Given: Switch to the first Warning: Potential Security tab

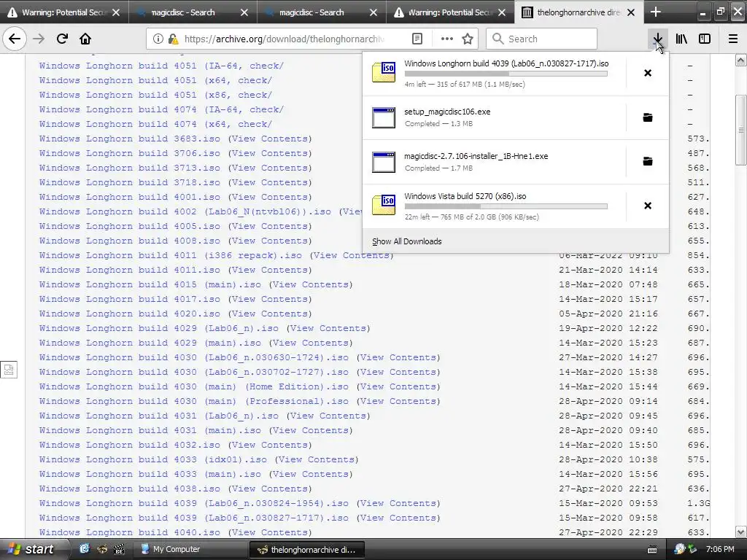Looking at the screenshot, I should (64, 12).
